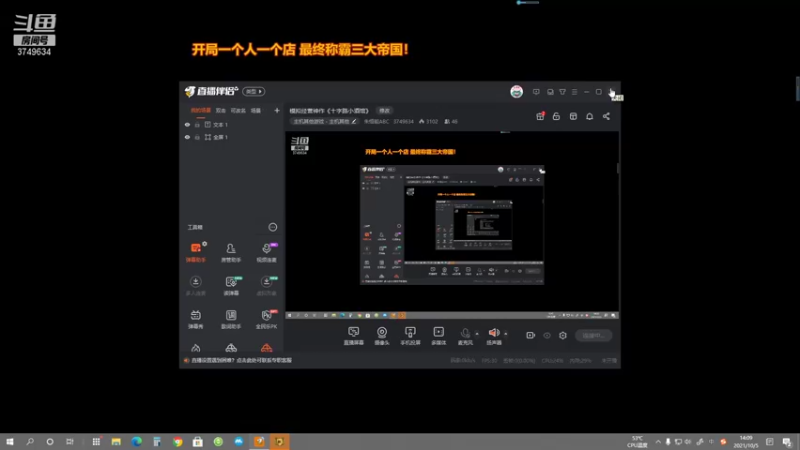This screenshot has height=450, width=800.
Task: Lock the 文本 1 source
Action: [197, 124]
